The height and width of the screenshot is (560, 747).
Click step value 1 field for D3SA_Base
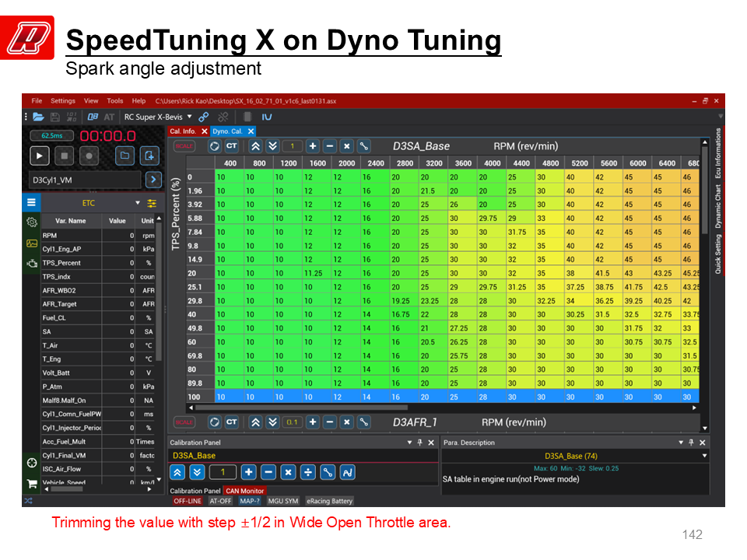292,146
